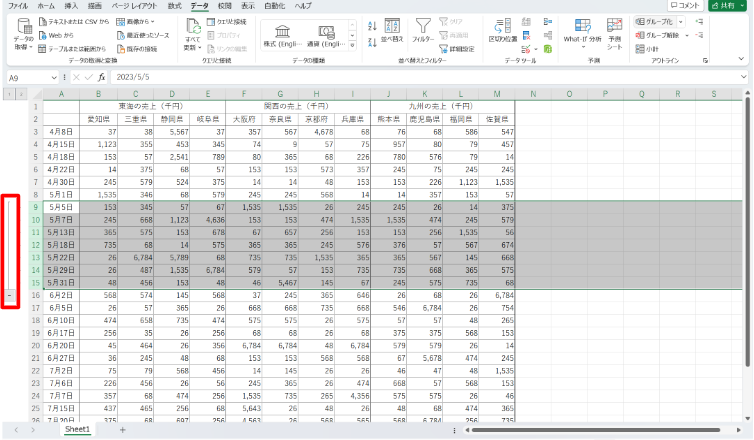Switch to the ホーム tab
The width and height of the screenshot is (754, 440).
click(x=46, y=6)
